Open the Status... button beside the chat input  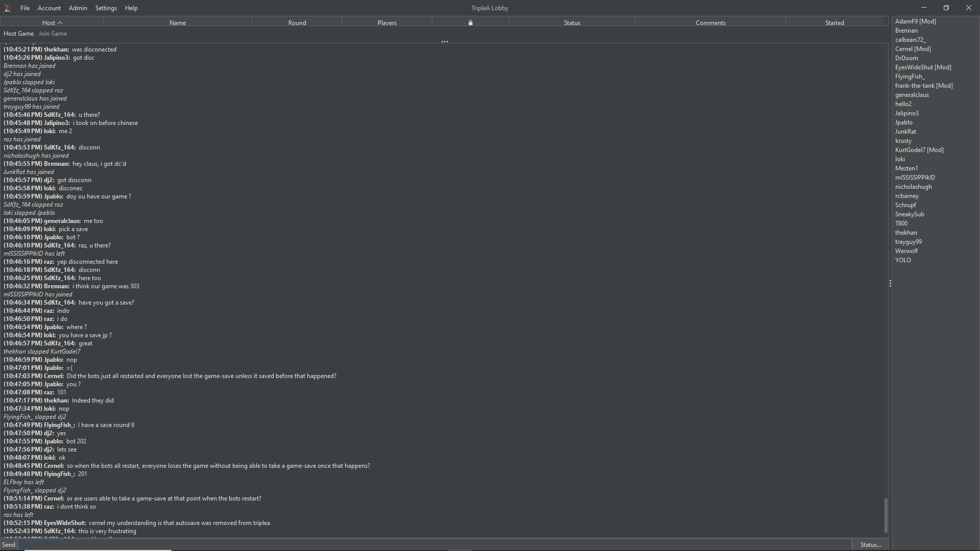871,545
